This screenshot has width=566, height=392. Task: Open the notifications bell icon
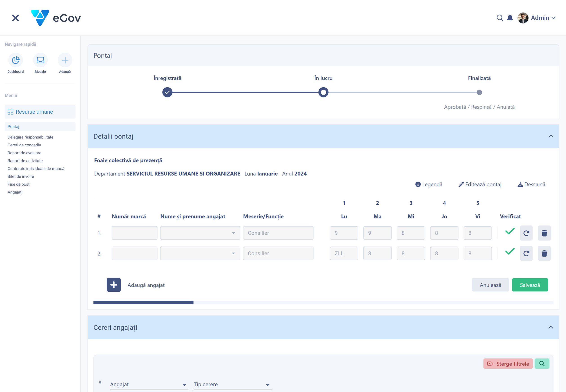point(510,18)
